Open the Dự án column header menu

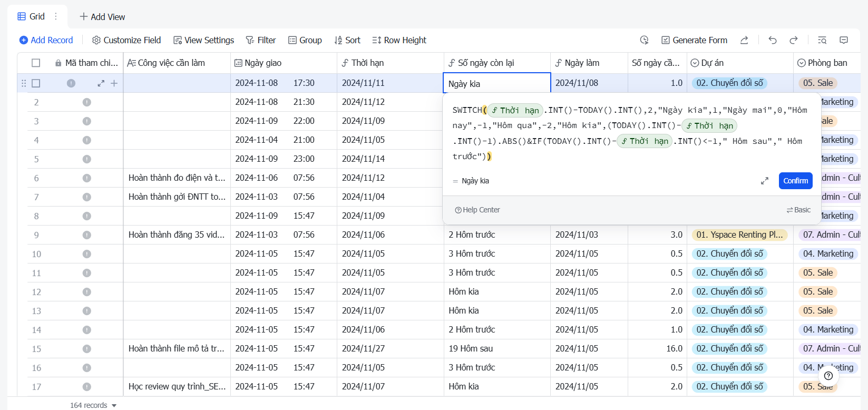(x=740, y=63)
